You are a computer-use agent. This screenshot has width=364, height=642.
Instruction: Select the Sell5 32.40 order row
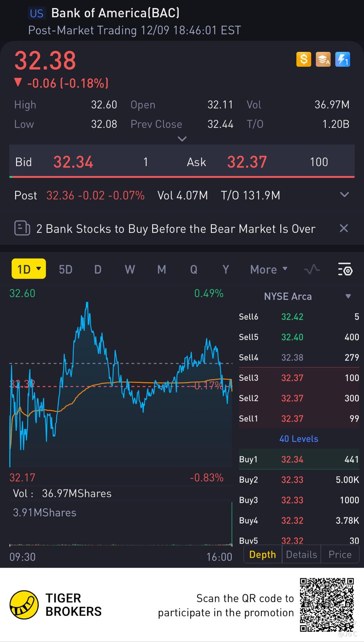(299, 337)
